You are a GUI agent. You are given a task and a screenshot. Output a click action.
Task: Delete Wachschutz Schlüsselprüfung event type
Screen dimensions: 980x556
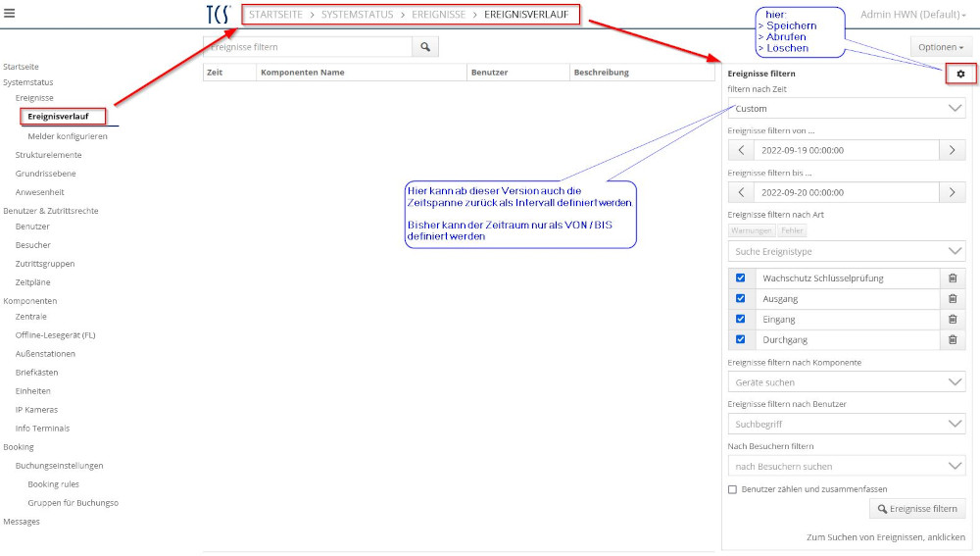tap(952, 278)
